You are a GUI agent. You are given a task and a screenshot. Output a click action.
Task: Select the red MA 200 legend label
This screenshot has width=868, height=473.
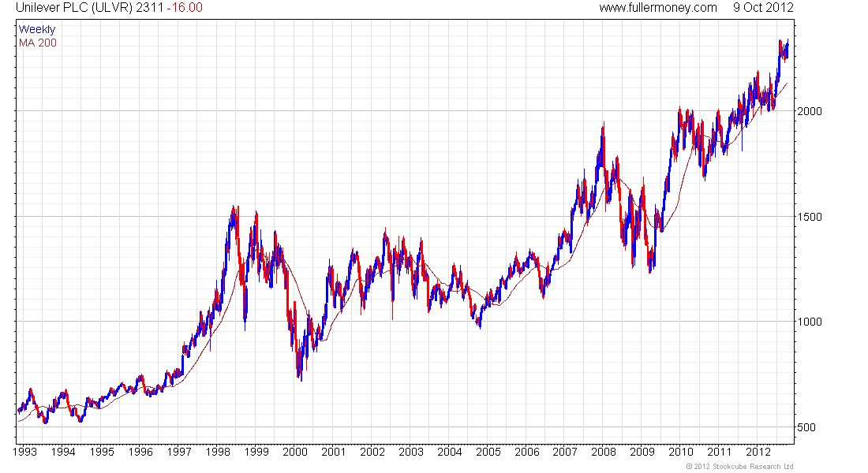pyautogui.click(x=38, y=43)
